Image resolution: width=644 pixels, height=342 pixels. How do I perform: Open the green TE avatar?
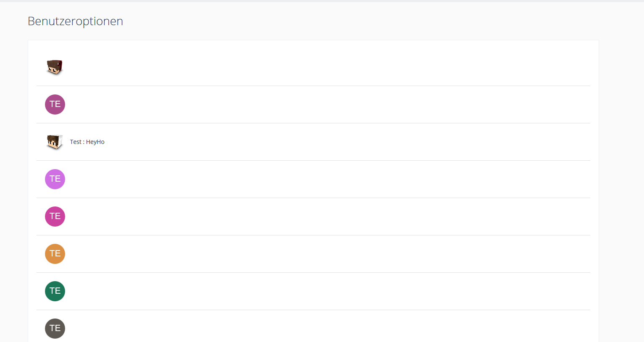[55, 291]
